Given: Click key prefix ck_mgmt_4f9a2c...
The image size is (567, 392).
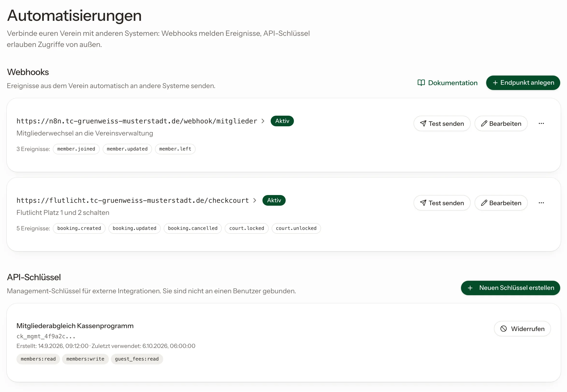Looking at the screenshot, I should click(x=46, y=336).
